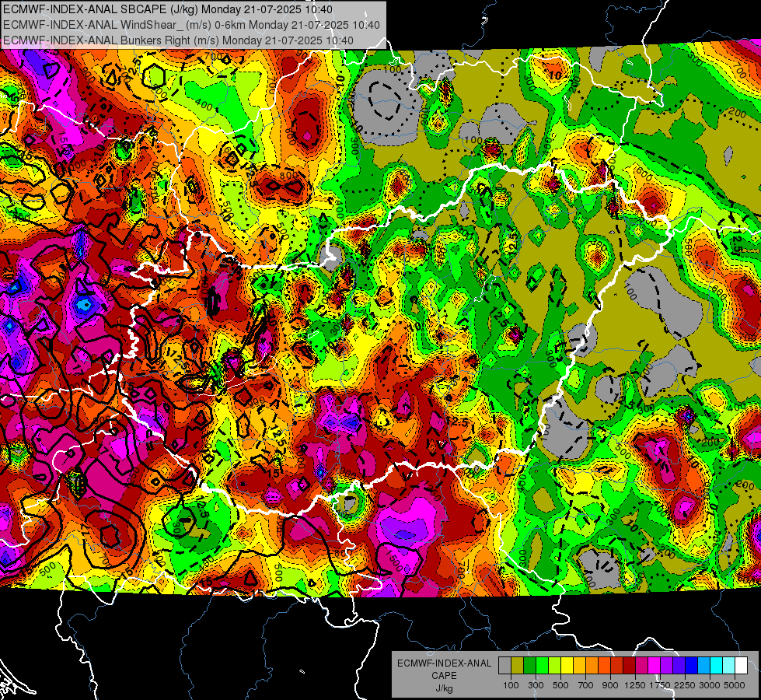Image resolution: width=761 pixels, height=700 pixels.
Task: Select the yellow-green legend swatch before 500
Action: tap(555, 666)
